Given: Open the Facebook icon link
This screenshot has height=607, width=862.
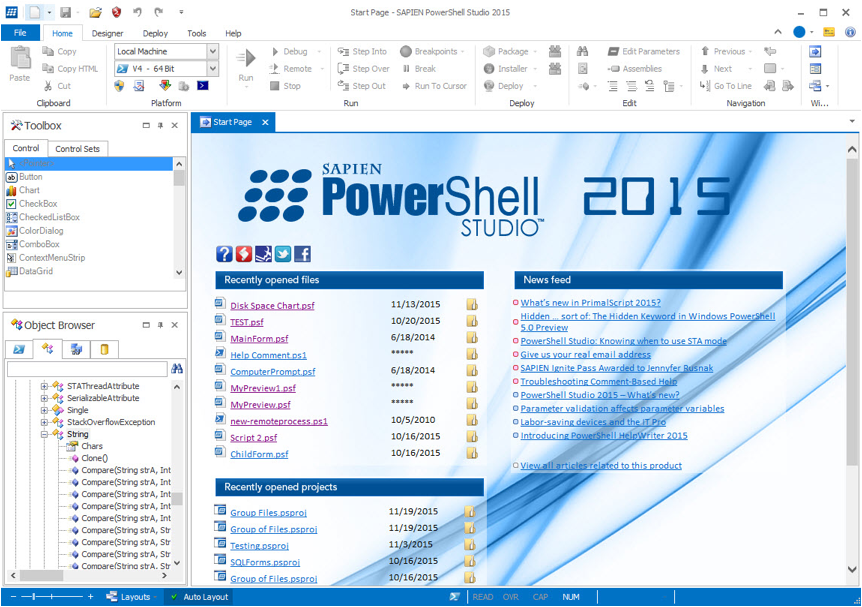Looking at the screenshot, I should pos(301,254).
